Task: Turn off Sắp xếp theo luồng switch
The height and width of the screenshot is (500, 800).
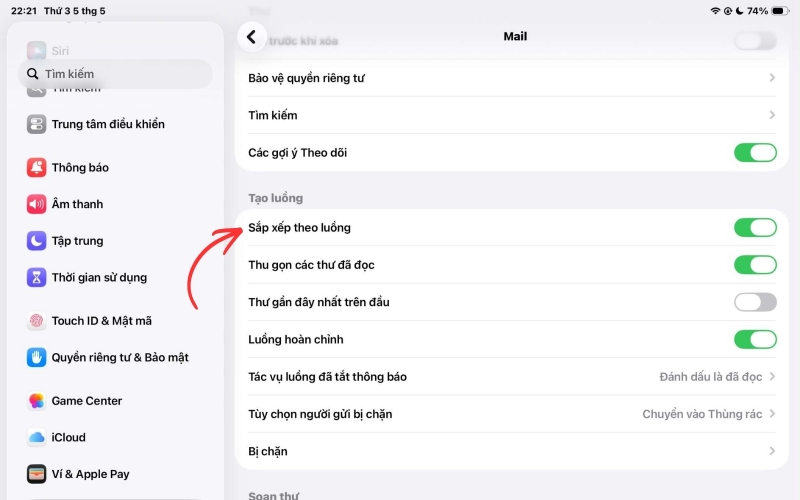Action: (755, 228)
